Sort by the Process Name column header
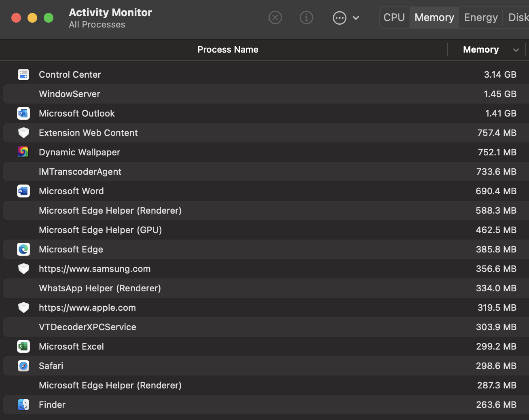The image size is (529, 420). (228, 50)
